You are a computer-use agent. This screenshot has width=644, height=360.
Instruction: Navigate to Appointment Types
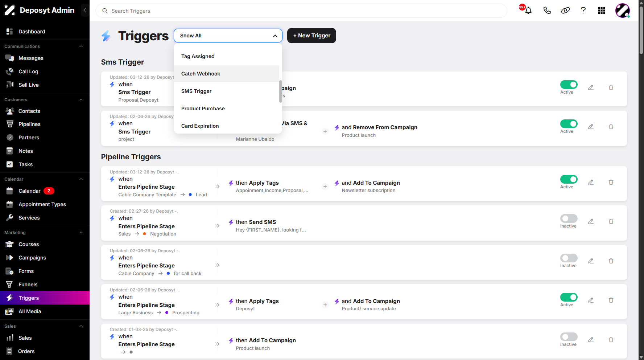click(x=45, y=204)
